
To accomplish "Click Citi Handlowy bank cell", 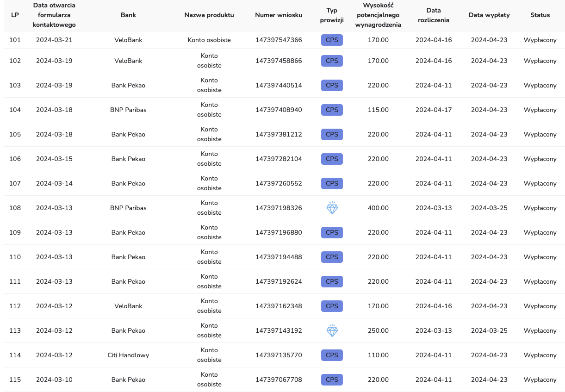I will pos(128,355).
